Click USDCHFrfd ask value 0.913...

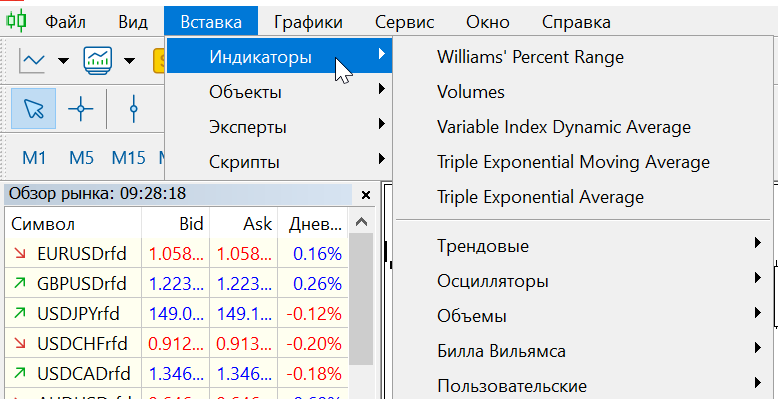(244, 343)
